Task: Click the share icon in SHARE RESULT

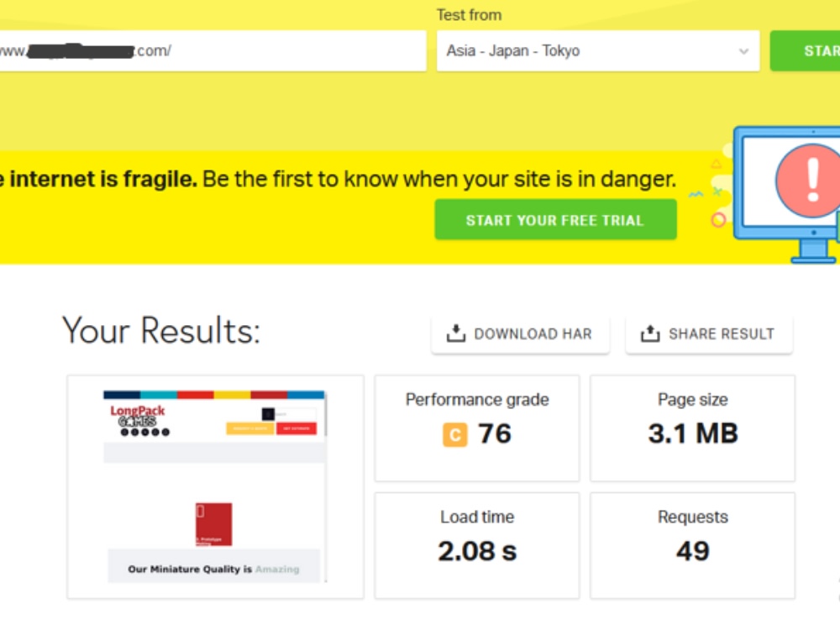Action: point(650,333)
